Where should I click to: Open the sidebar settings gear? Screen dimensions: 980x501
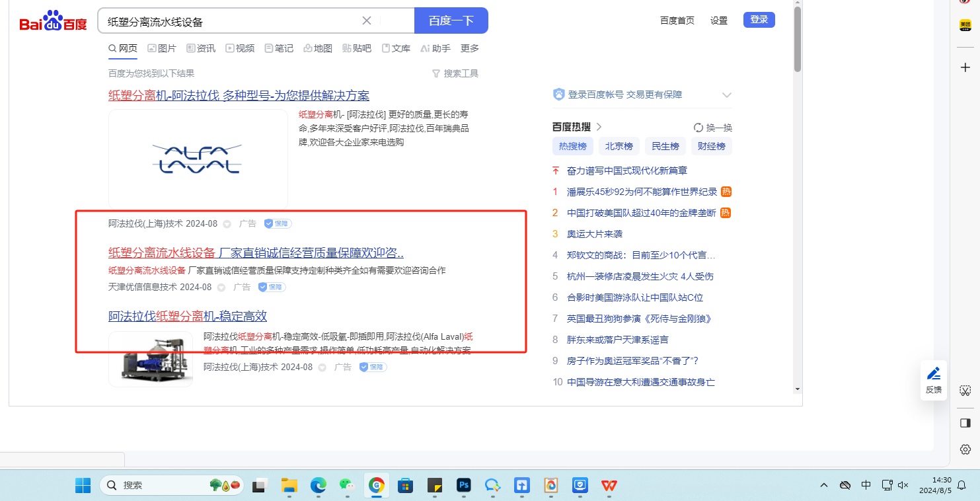coord(965,449)
